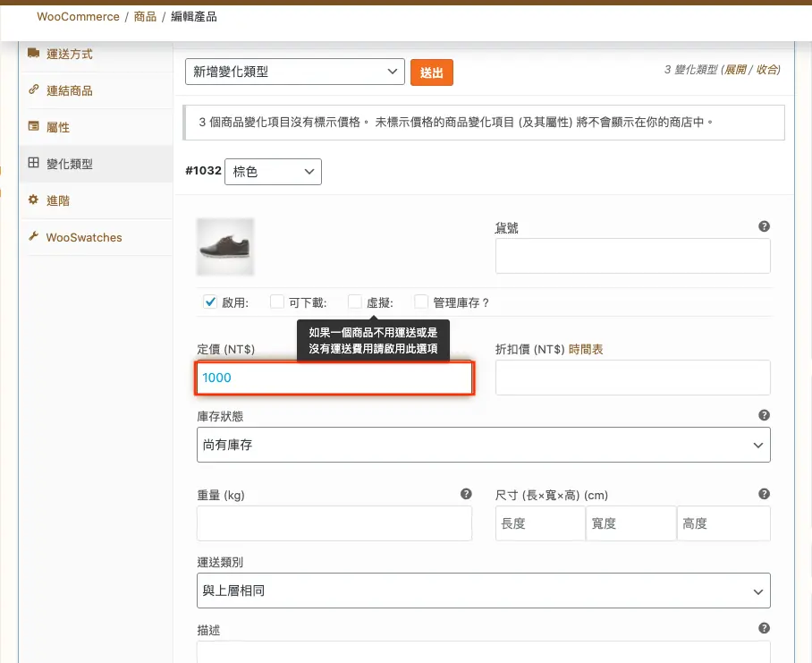Click the help icon next to 重量 (kg)

click(x=466, y=494)
